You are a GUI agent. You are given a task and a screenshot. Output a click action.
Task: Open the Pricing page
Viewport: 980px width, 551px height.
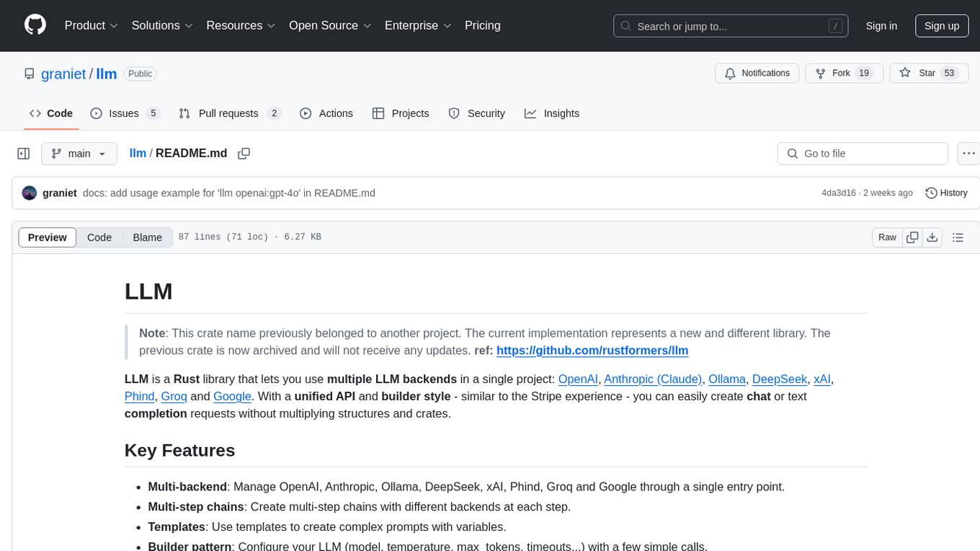click(x=483, y=25)
